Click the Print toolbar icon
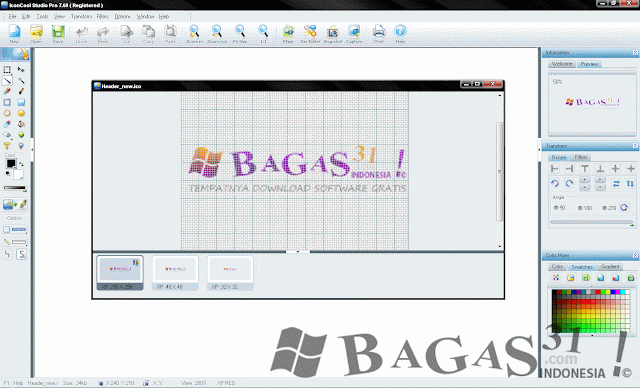 [379, 34]
